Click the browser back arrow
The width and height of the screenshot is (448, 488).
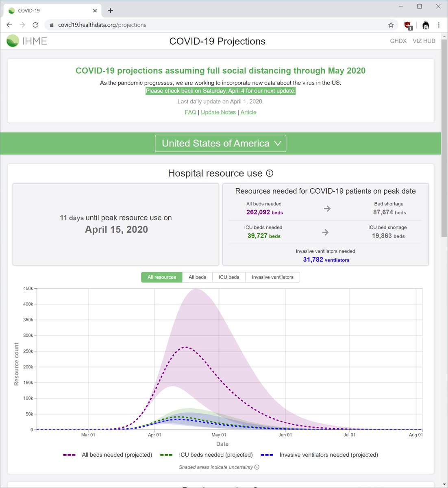pyautogui.click(x=9, y=25)
